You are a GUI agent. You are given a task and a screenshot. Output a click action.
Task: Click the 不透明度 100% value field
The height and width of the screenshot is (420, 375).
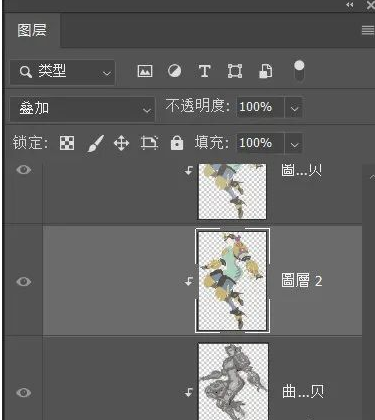pos(260,107)
